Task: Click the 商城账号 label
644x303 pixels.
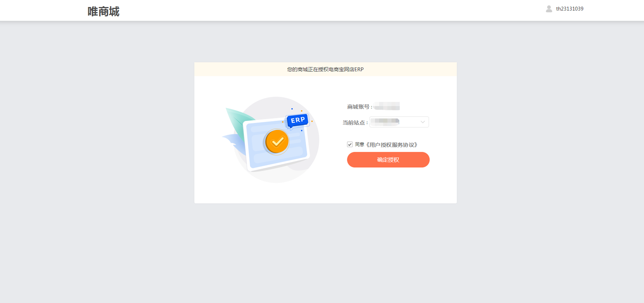Action: click(358, 107)
